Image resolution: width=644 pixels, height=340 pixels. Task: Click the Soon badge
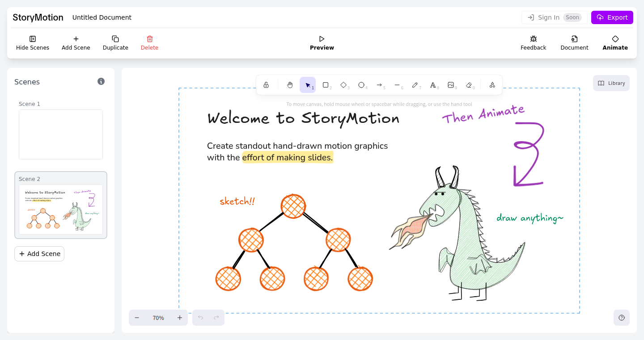click(x=572, y=17)
